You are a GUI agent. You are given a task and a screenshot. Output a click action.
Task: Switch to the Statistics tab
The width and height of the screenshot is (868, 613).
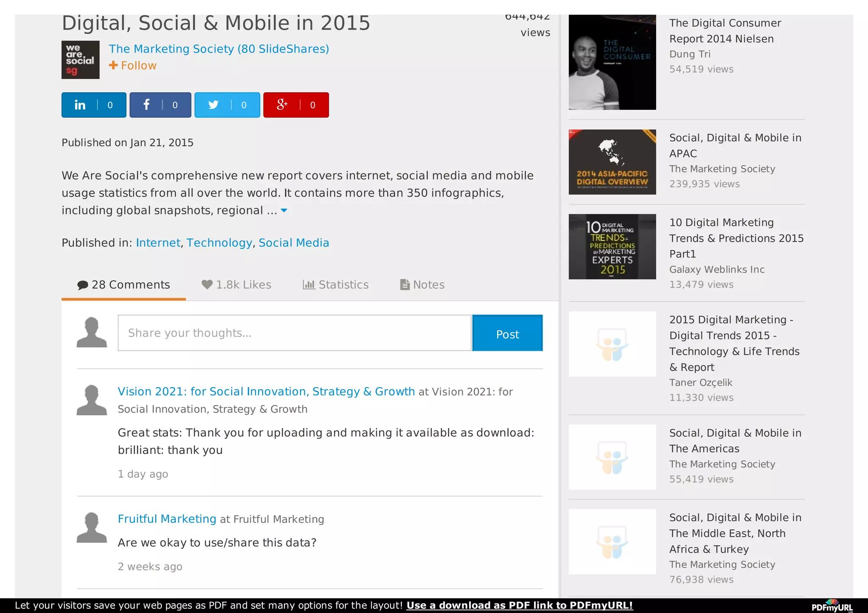click(x=336, y=285)
